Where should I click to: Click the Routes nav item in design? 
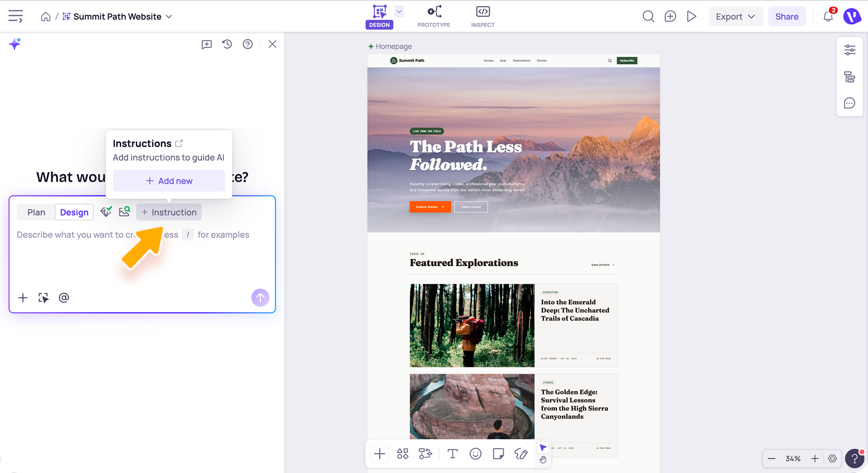489,61
